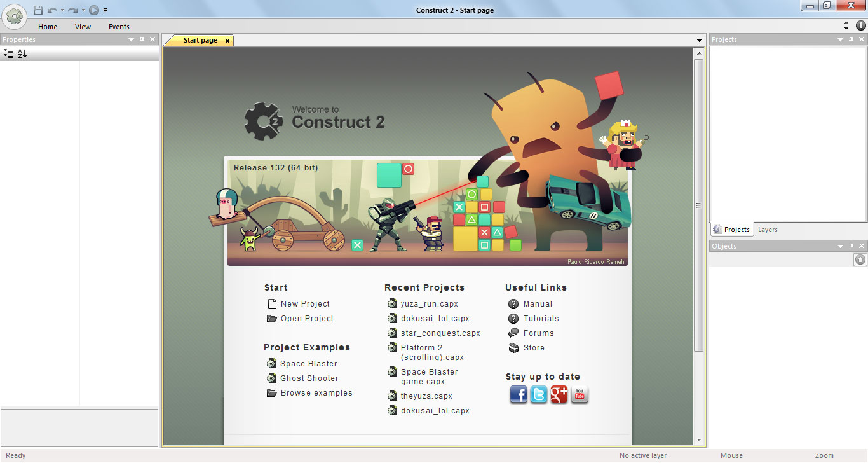Open recent project yuza_run.capx
Screen dimensions: 868x463
point(430,304)
